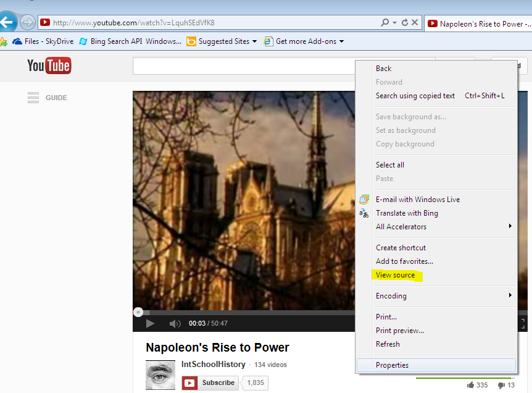This screenshot has width=532, height=393.
Task: Select Back in context menu
Action: pos(383,69)
